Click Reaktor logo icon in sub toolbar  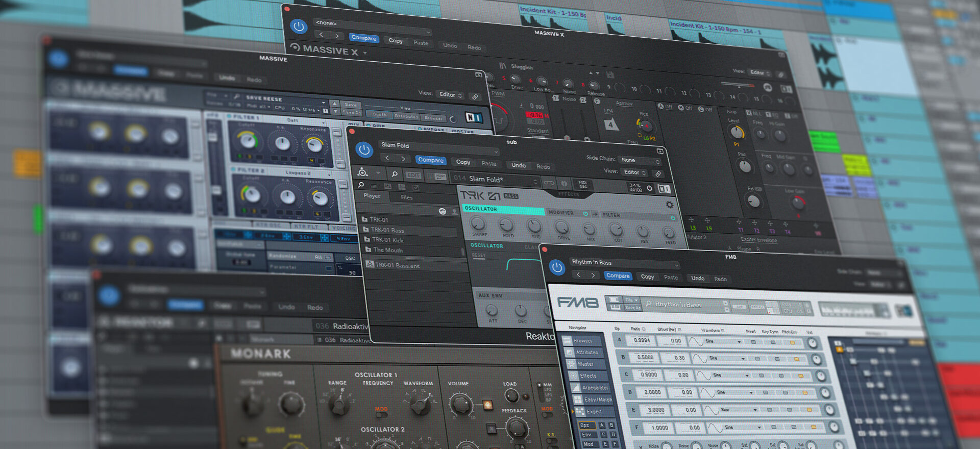(x=362, y=172)
